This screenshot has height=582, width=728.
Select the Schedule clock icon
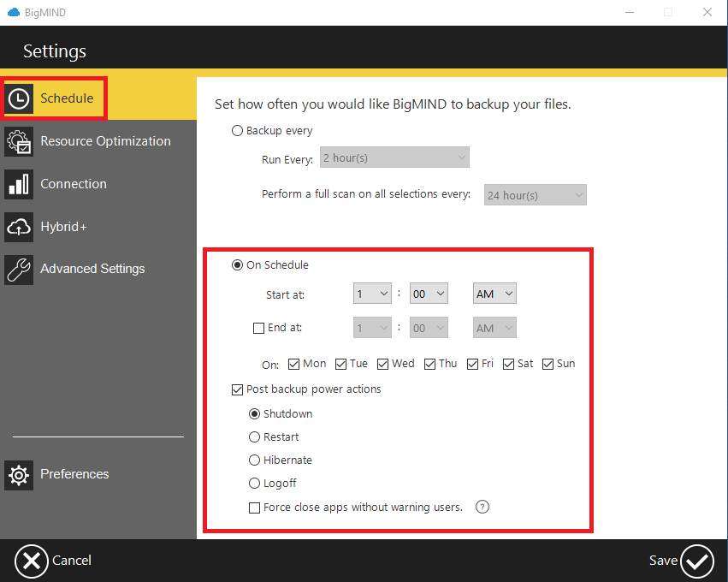19,98
